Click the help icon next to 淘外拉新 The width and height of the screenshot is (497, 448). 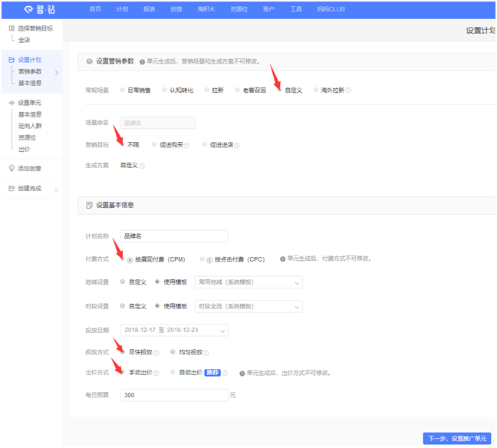348,90
